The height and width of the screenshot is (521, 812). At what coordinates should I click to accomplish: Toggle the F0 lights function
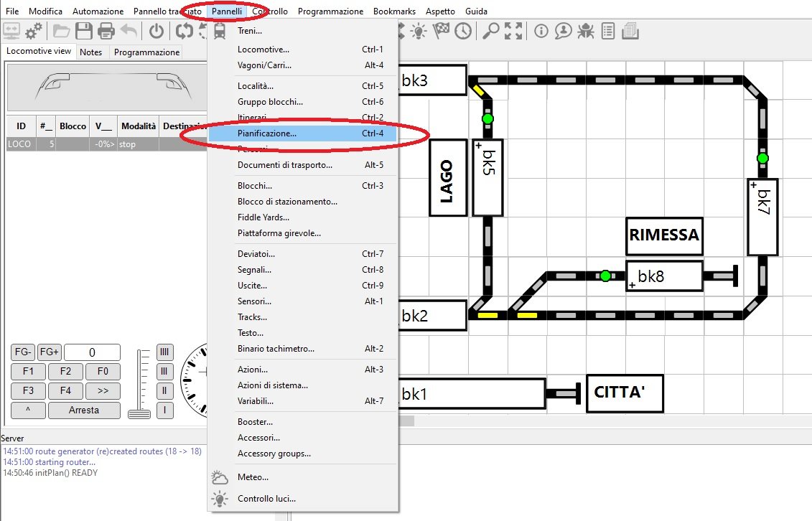103,372
